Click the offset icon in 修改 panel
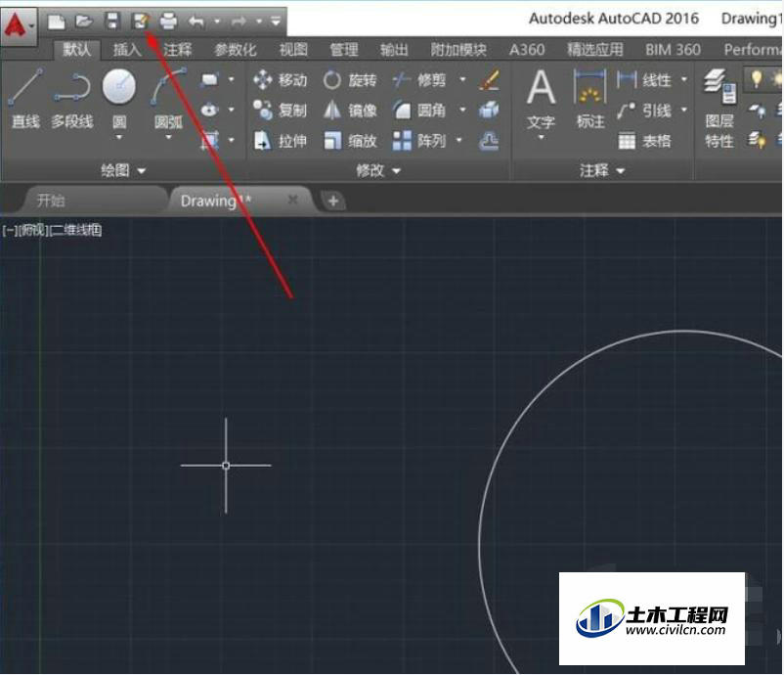 click(489, 141)
